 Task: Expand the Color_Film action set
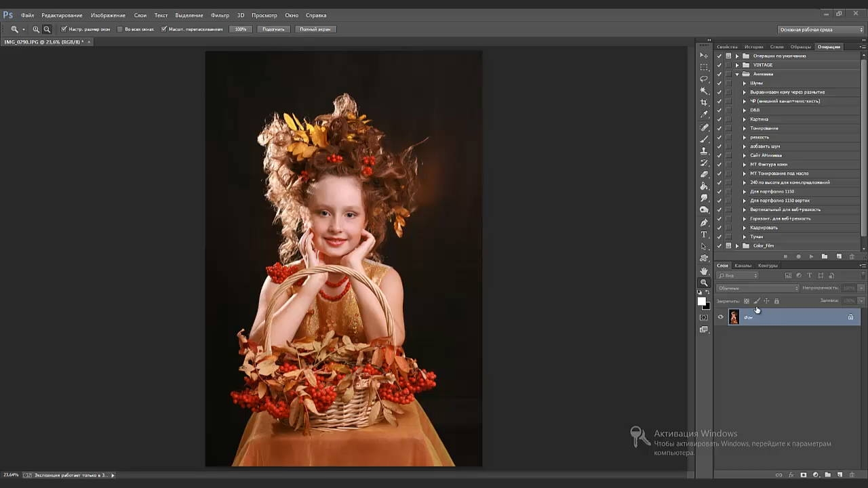tap(737, 245)
